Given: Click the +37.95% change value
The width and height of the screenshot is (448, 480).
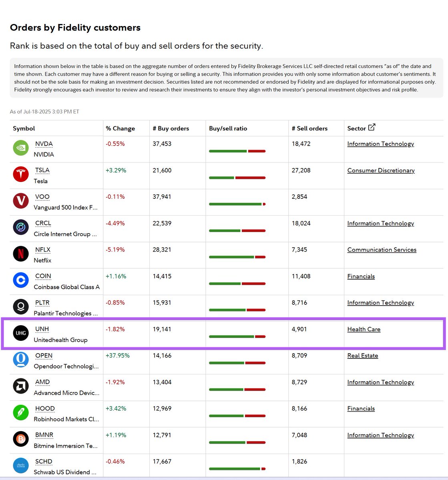Looking at the screenshot, I should pos(118,356).
